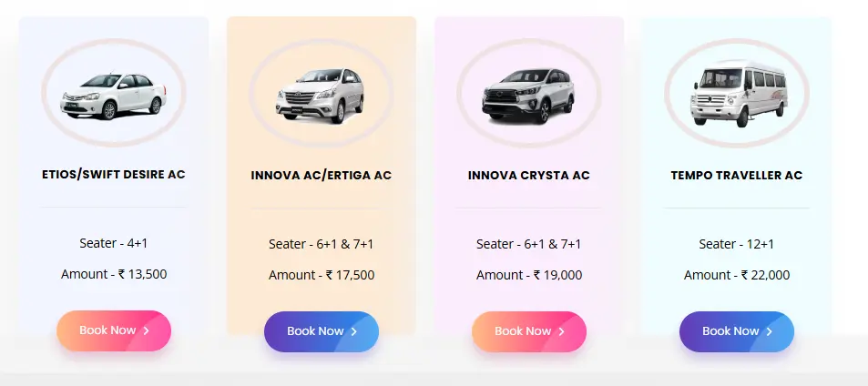Book Now for Tempo Traveller AC

737,331
